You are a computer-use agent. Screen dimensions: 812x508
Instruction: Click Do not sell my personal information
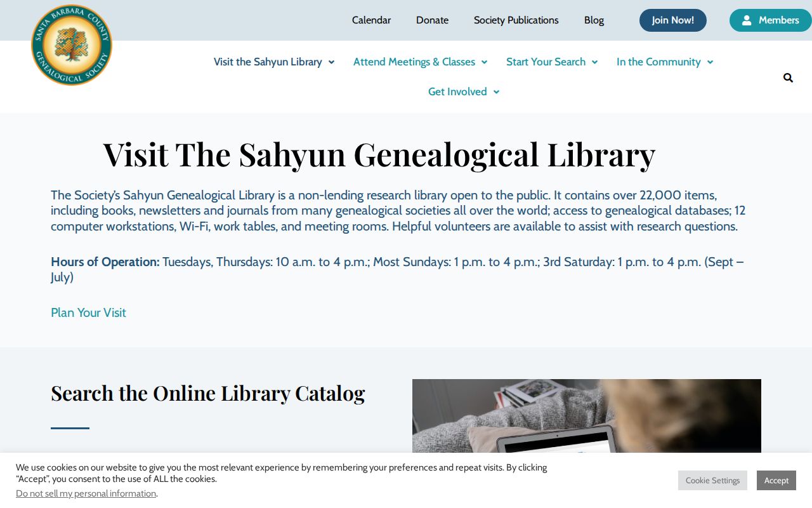click(x=86, y=493)
